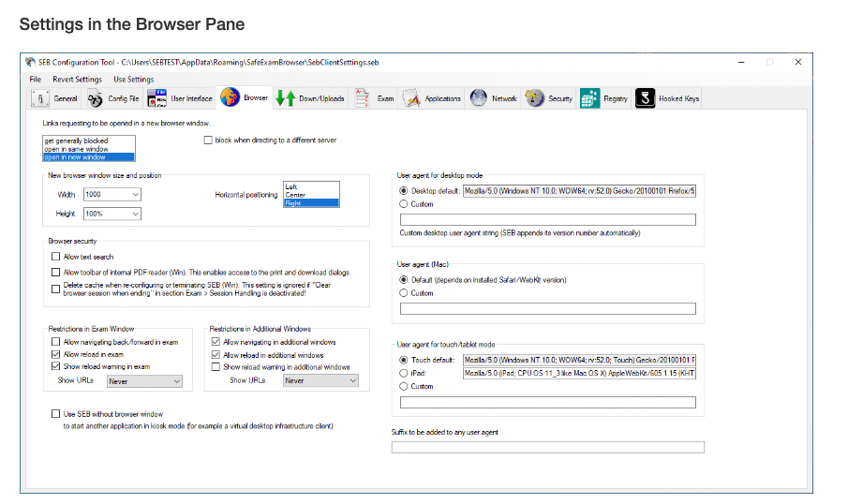
Task: Click the Touch default user agent string field
Action: tap(579, 360)
